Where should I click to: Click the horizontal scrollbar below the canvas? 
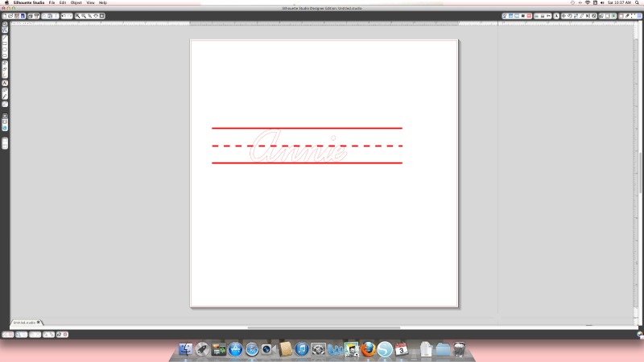point(322,327)
